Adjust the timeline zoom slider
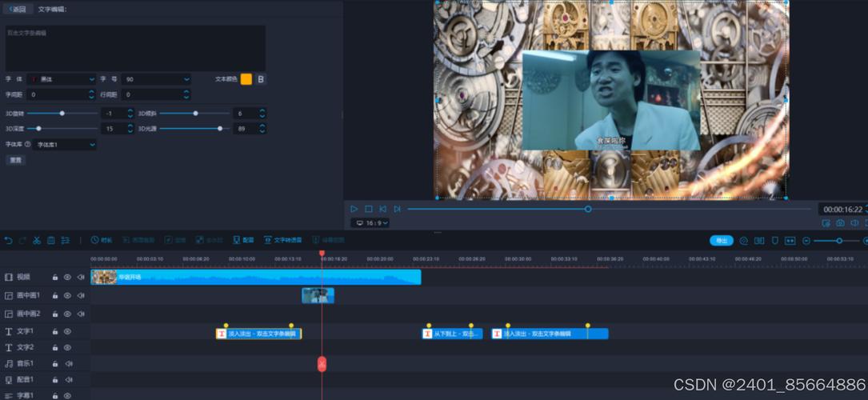868x400 pixels. coord(839,241)
